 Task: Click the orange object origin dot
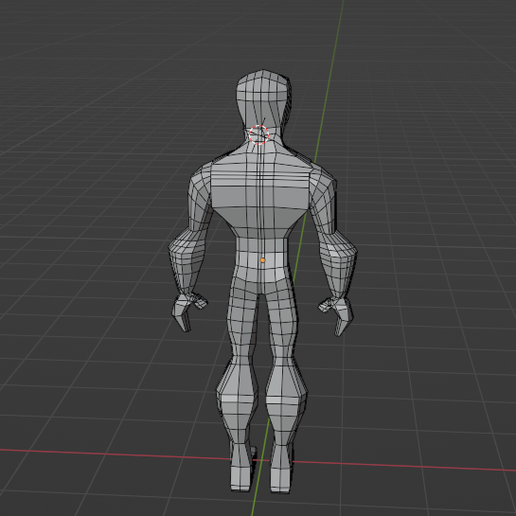click(263, 260)
